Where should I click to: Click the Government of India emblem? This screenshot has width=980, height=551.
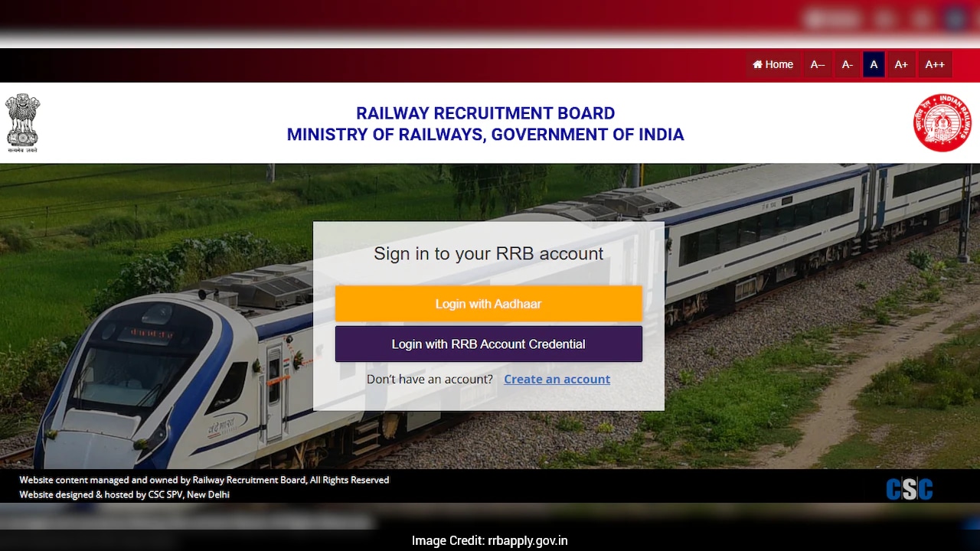[22, 122]
